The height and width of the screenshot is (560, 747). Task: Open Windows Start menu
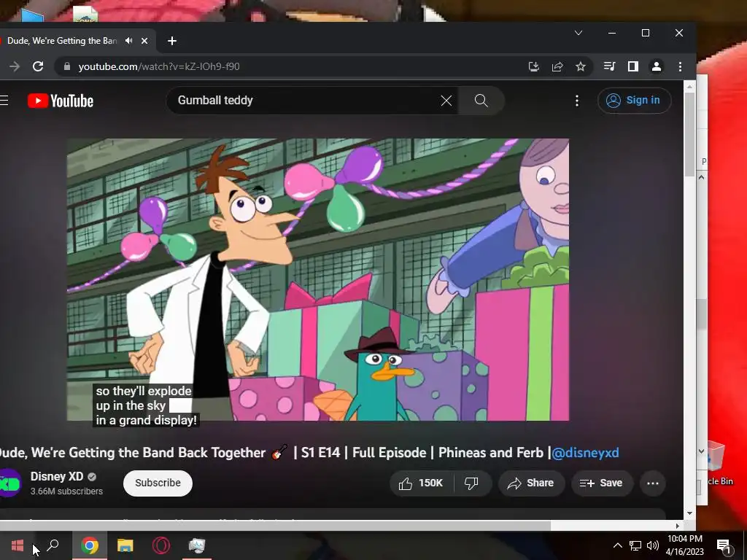click(x=18, y=545)
